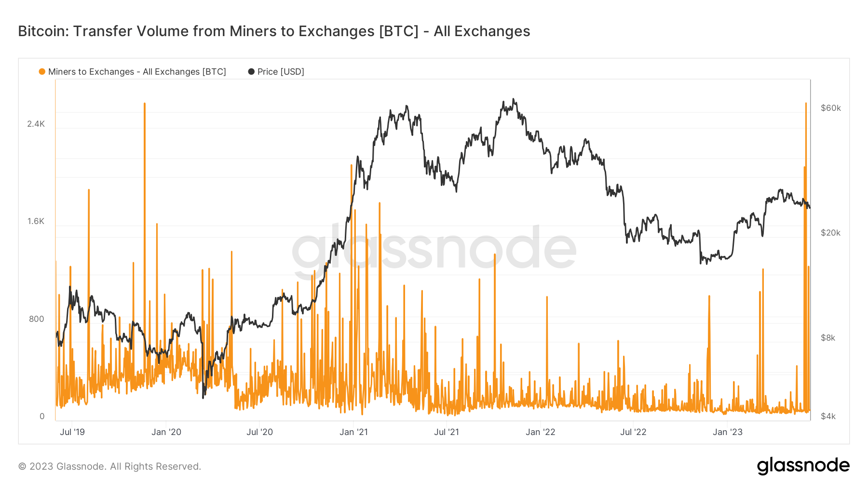The image size is (868, 488).
Task: Select the Jan '21 x-axis label
Action: coord(353,432)
